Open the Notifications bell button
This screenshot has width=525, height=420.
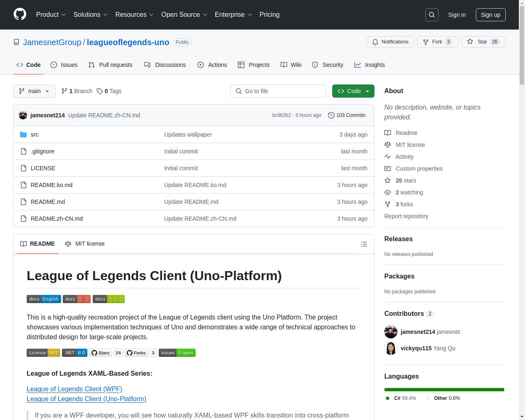(390, 42)
